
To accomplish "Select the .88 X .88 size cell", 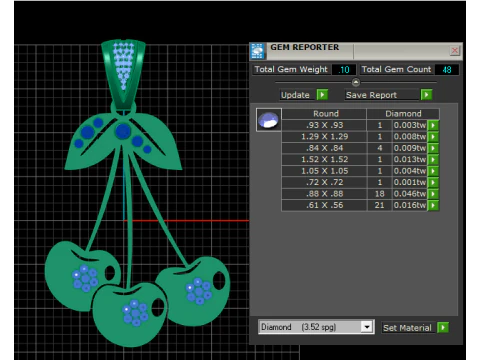I will 324,194.
